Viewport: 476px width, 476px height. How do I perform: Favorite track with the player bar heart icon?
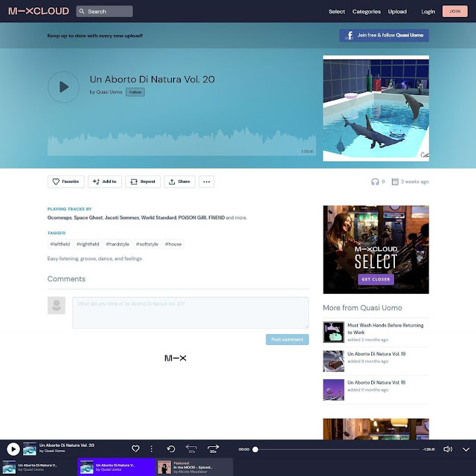pos(135,448)
